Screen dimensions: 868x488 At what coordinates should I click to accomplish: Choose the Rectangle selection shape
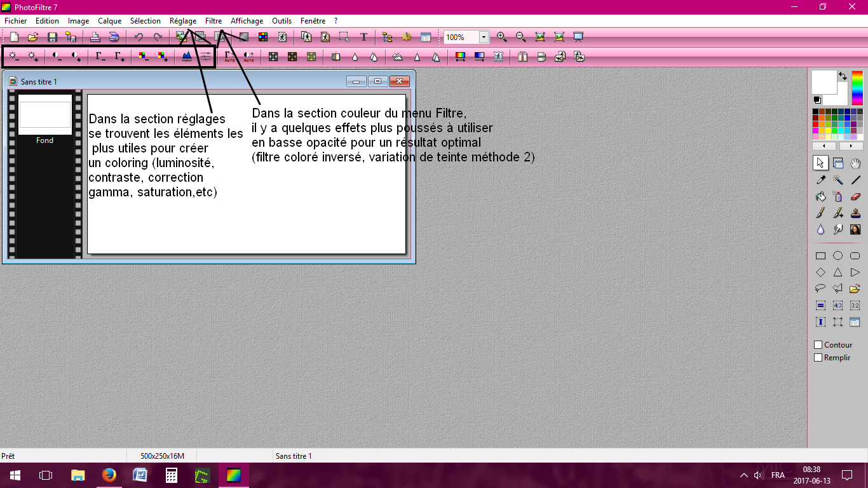pyautogui.click(x=820, y=256)
